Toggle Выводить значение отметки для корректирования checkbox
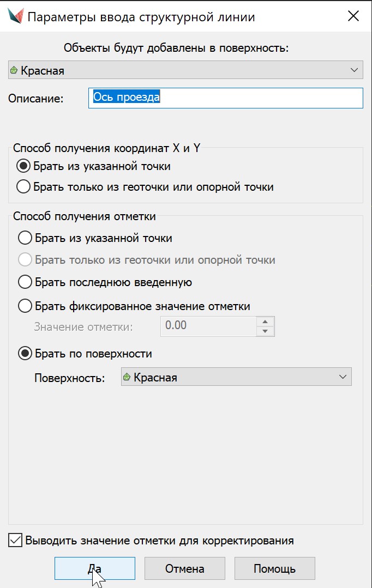 [x=16, y=541]
